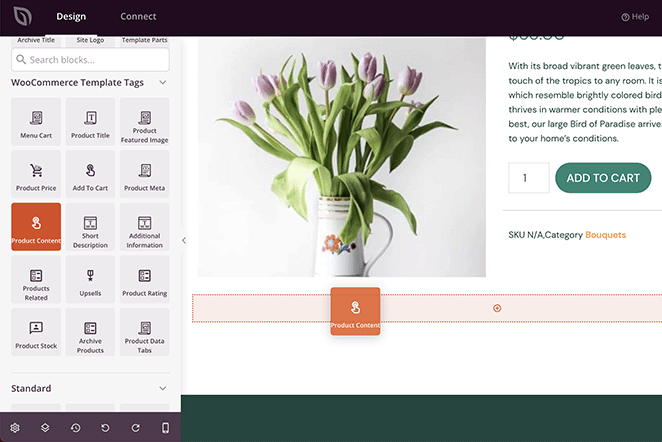This screenshot has width=662, height=442.
Task: Open revision history clock icon
Action: pyautogui.click(x=75, y=428)
